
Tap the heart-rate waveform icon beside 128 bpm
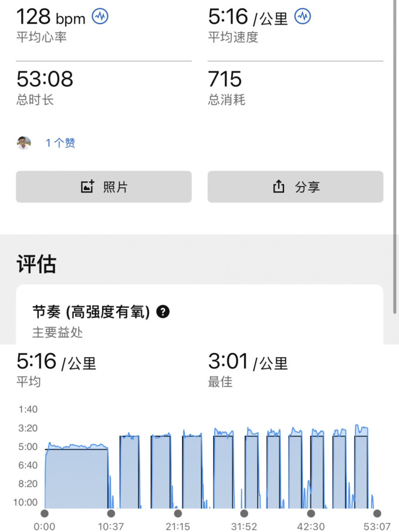point(100,16)
